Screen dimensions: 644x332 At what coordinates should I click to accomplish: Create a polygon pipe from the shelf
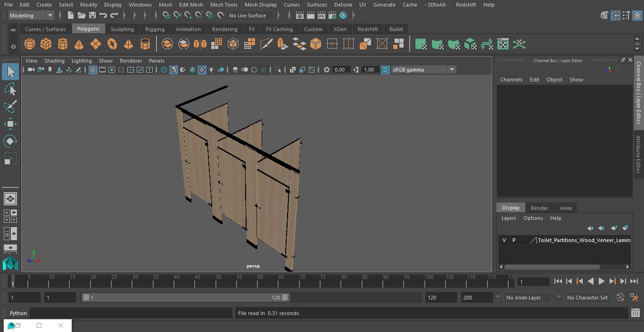(x=145, y=44)
